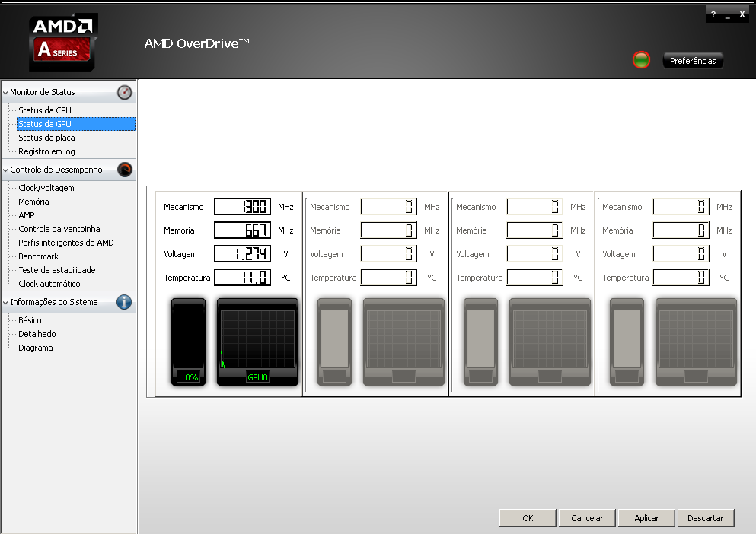This screenshot has width=756, height=534.
Task: Open the AMP item
Action: point(27,215)
